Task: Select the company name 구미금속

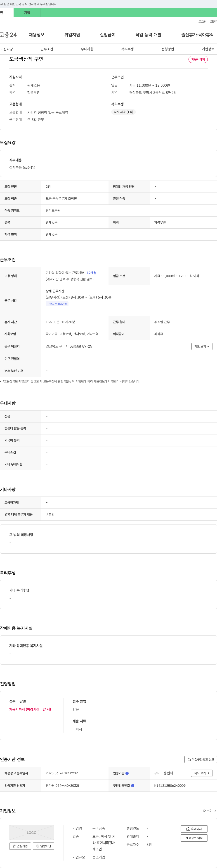Action: (x=99, y=828)
